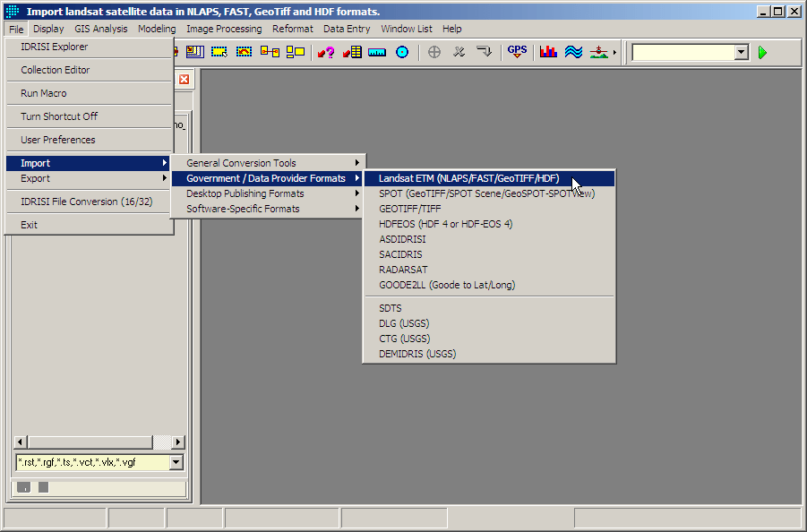
Task: Open the Help menu
Action: [452, 29]
